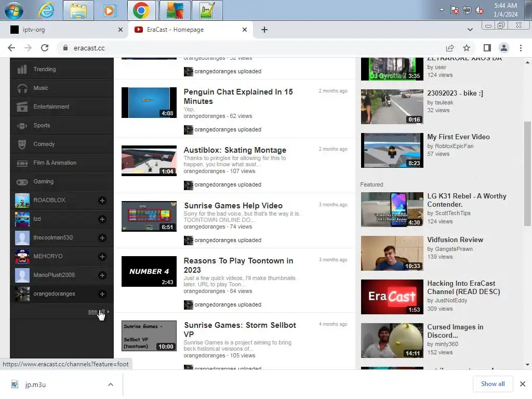Toggle the browser side panel icon
532x399 pixels.
coord(487,48)
